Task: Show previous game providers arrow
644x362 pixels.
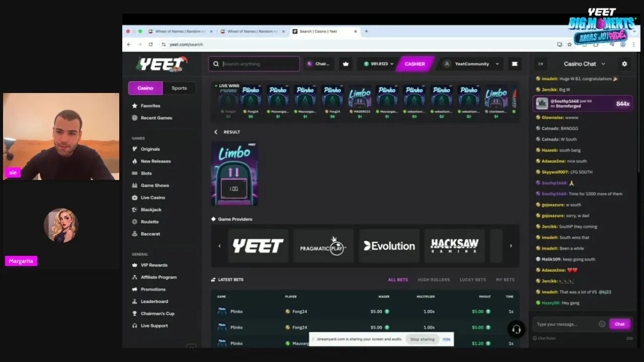Action: point(219,246)
